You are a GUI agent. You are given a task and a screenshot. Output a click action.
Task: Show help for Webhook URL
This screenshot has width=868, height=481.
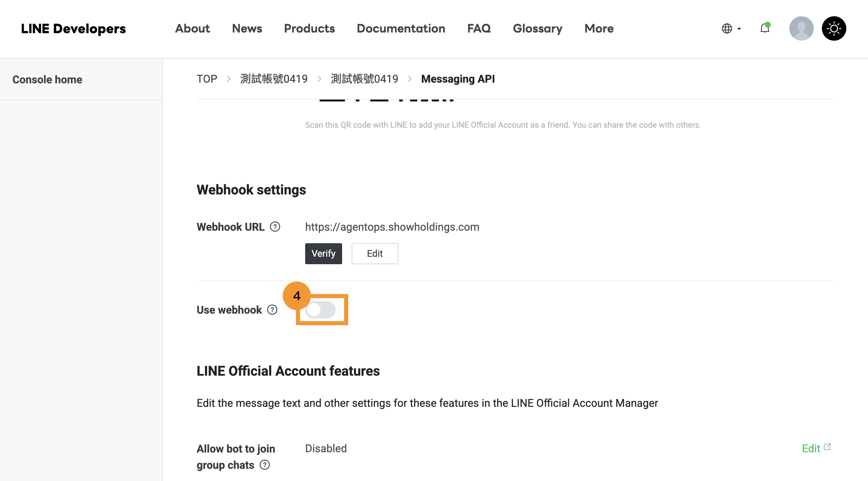pyautogui.click(x=275, y=227)
